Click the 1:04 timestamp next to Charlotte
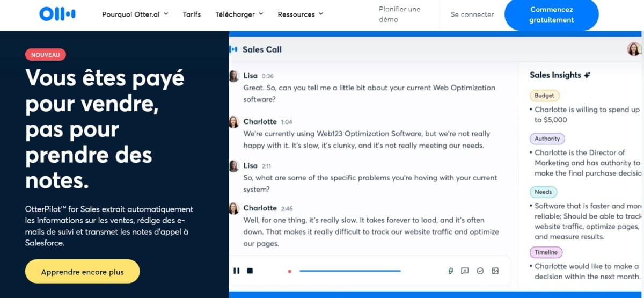644x298 pixels. point(287,122)
